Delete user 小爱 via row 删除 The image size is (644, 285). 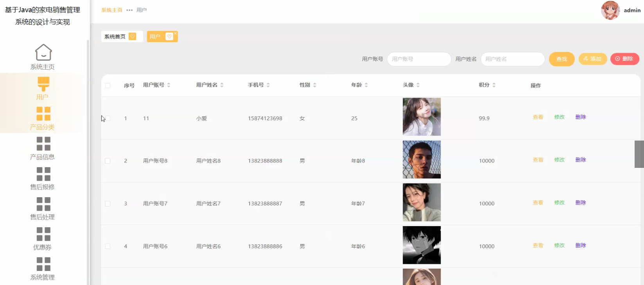(x=581, y=117)
